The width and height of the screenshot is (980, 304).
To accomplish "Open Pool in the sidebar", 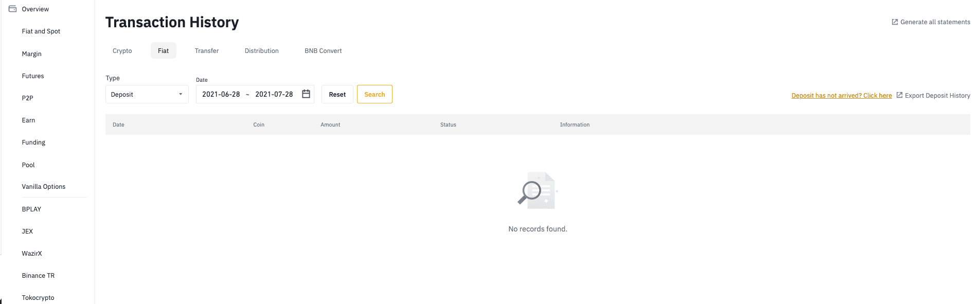I will click(x=28, y=165).
